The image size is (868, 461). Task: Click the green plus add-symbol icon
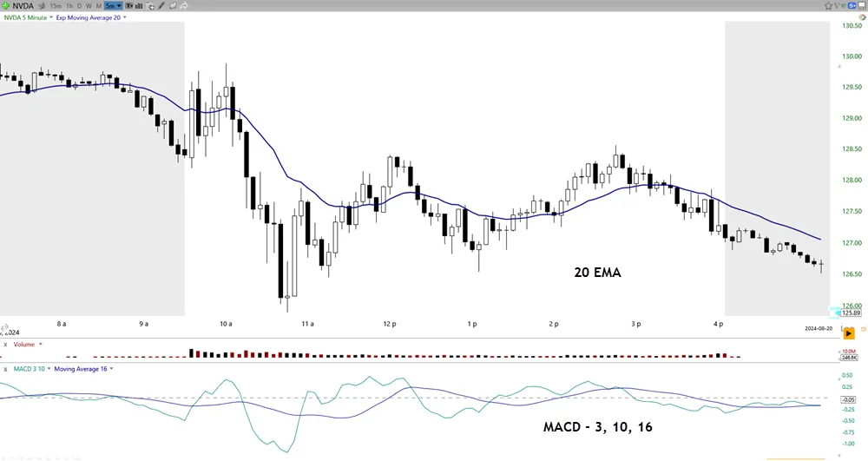click(5, 5)
